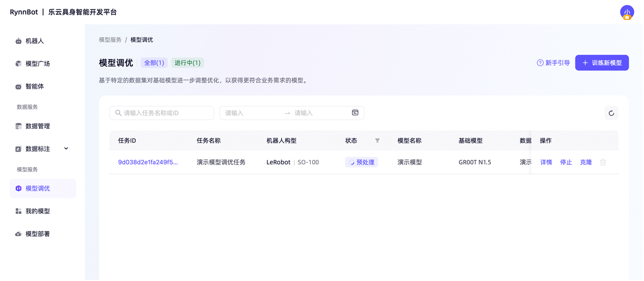Click the end date 请输入 field
The image size is (644, 281).
point(321,113)
